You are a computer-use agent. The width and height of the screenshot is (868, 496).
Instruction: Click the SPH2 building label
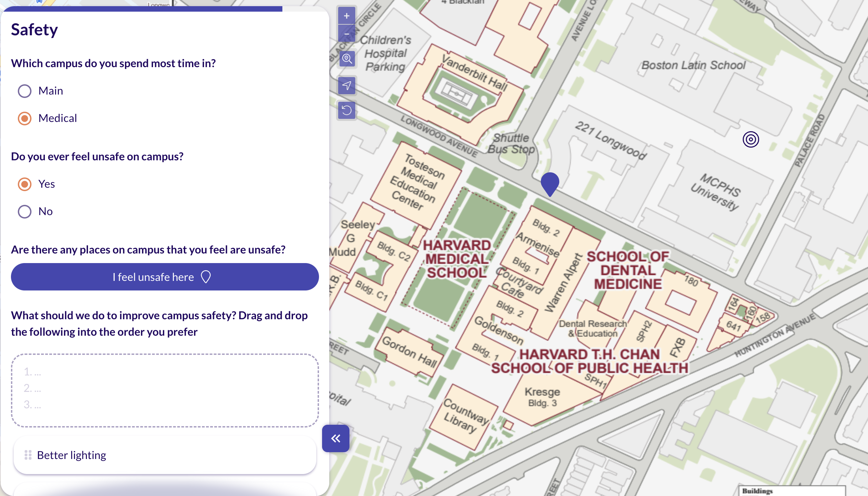pyautogui.click(x=644, y=331)
